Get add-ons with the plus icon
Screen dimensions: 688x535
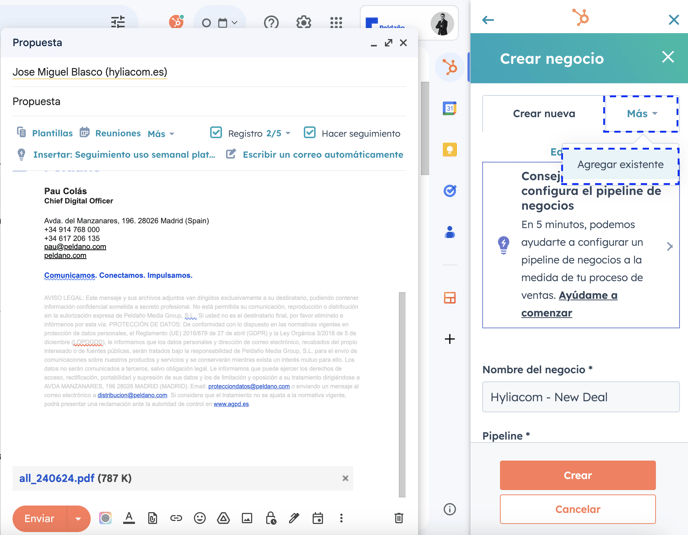coord(450,339)
